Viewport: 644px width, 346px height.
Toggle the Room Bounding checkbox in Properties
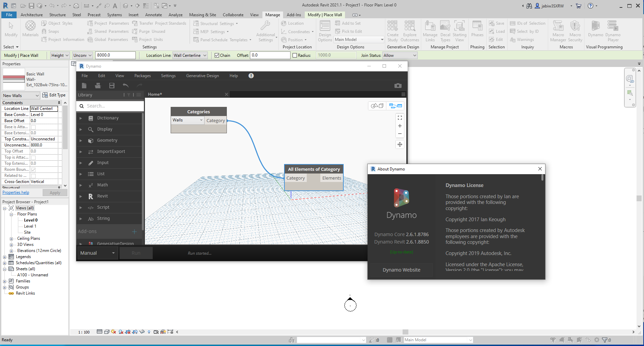coord(33,169)
